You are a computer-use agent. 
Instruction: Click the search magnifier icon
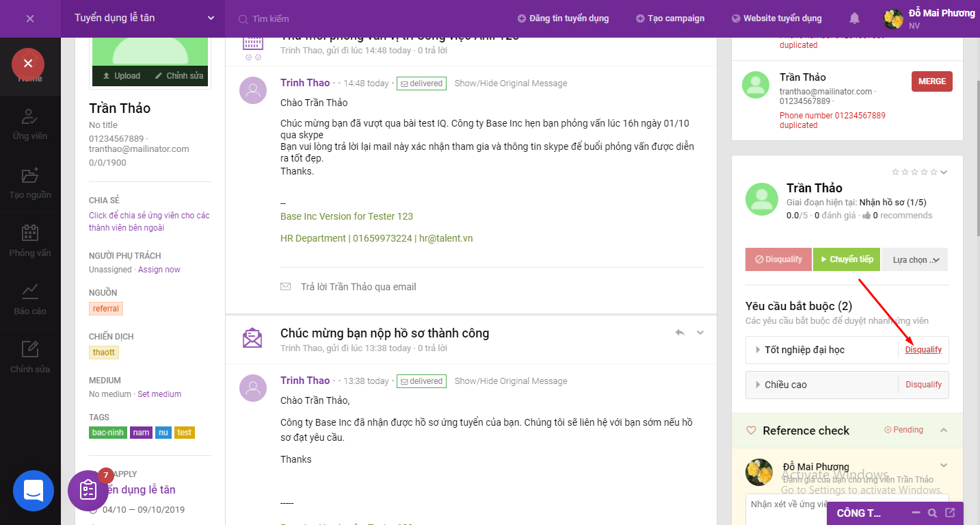pos(243,19)
